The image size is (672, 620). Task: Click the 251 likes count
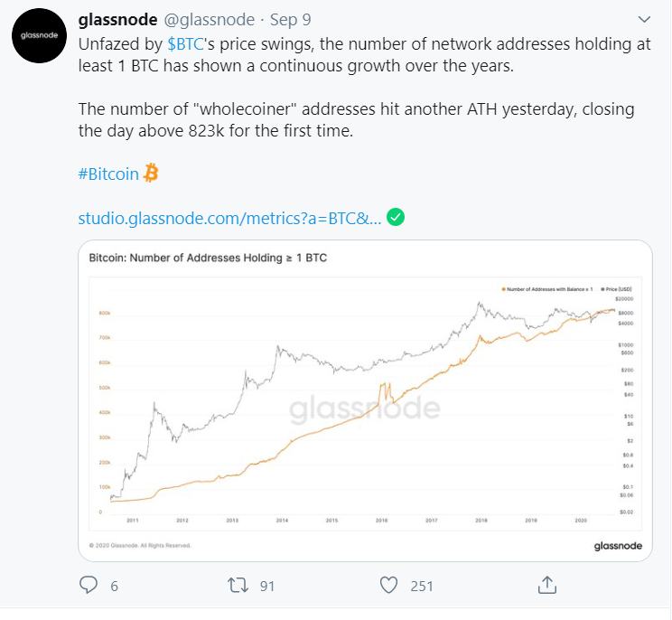tap(421, 586)
